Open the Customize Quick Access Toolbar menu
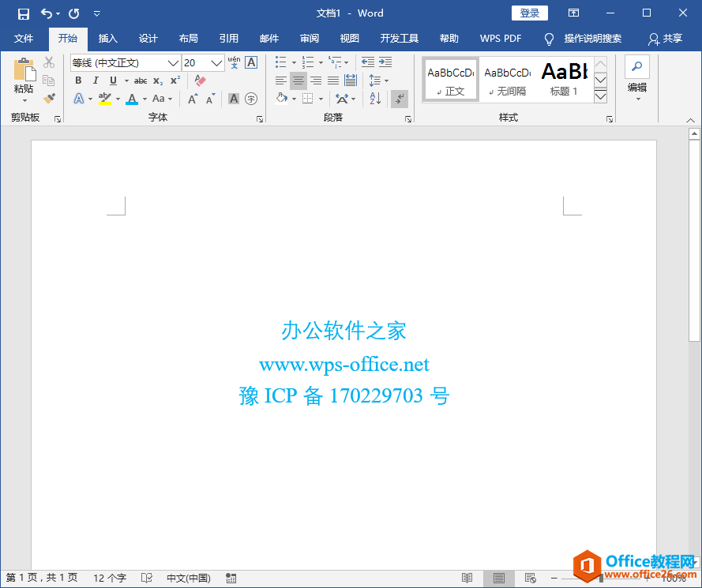702x588 pixels. tap(96, 14)
